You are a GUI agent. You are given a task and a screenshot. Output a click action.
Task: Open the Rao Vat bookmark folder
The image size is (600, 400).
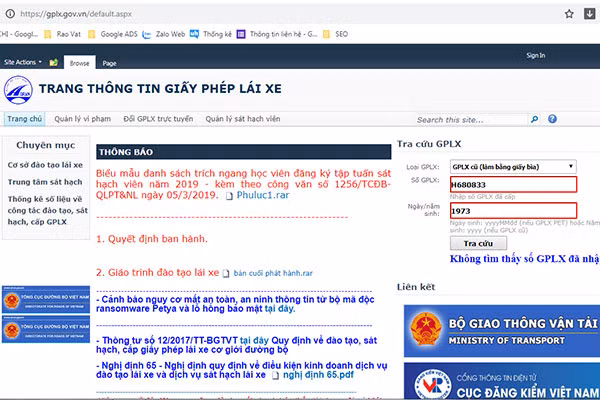(63, 34)
